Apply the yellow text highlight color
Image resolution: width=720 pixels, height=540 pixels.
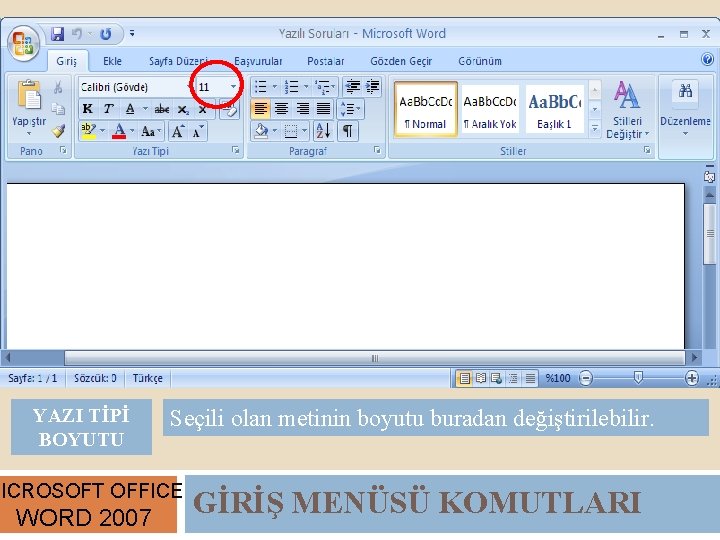click(88, 131)
